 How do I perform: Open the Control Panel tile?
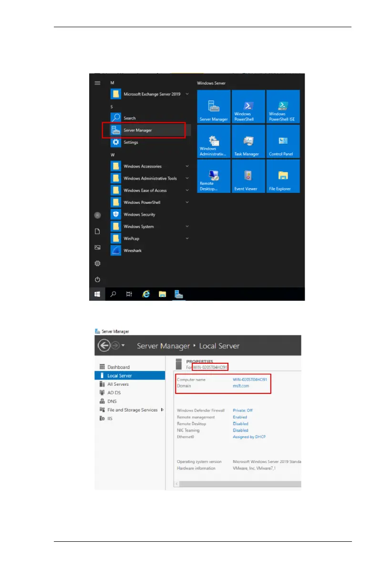(283, 141)
